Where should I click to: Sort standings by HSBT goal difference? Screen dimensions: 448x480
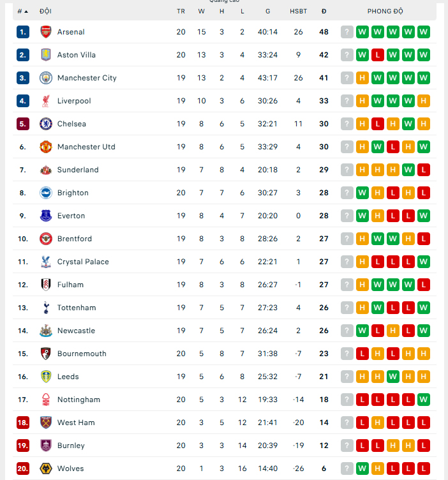pyautogui.click(x=298, y=11)
